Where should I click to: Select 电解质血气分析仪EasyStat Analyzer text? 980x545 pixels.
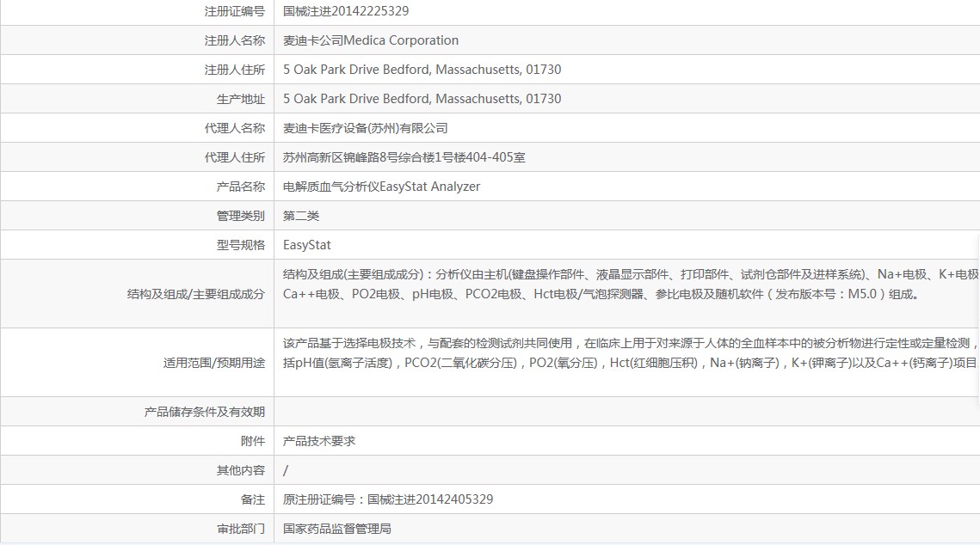point(381,187)
